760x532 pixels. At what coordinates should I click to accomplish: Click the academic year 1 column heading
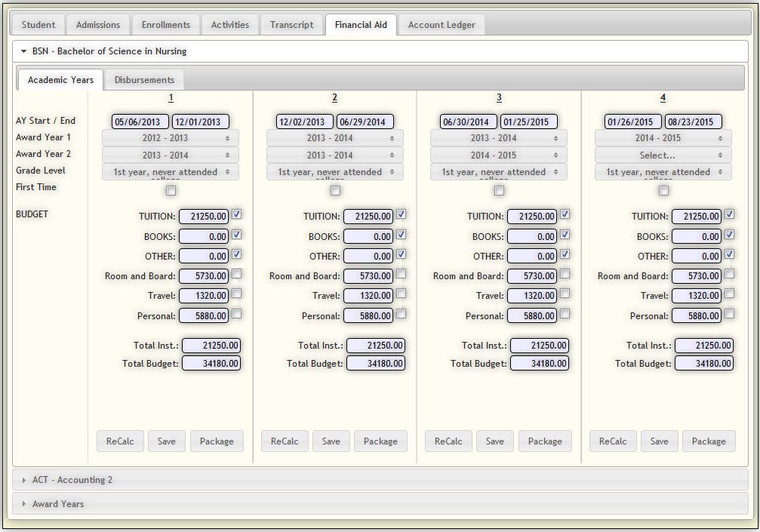click(x=171, y=98)
